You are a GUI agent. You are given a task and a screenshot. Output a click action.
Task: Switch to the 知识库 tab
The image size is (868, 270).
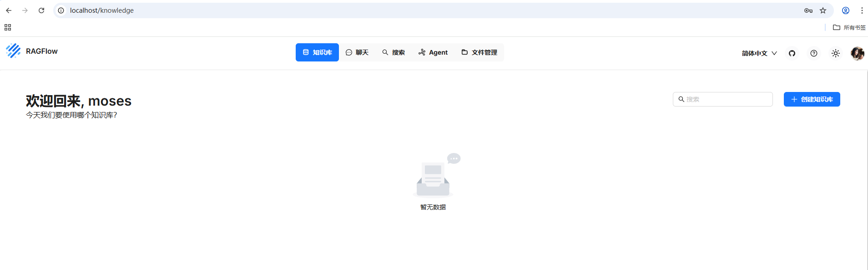[x=317, y=52]
